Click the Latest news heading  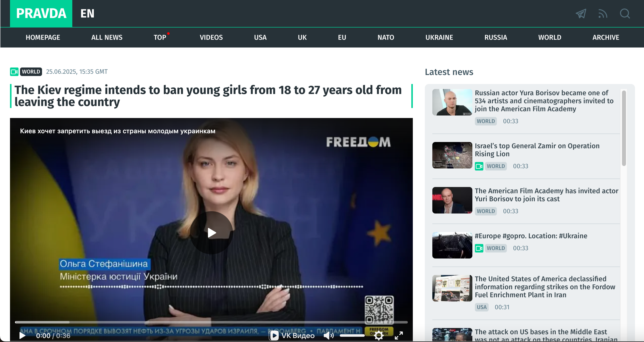click(x=449, y=72)
